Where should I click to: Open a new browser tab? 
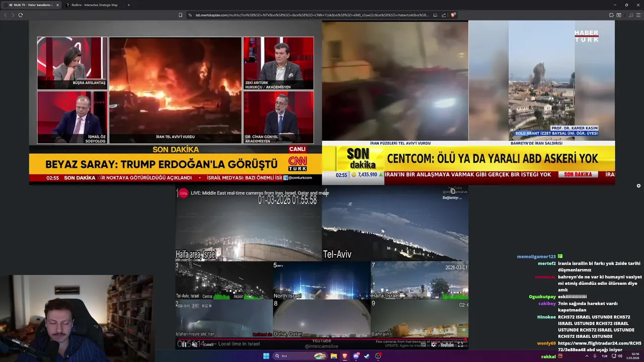128,5
